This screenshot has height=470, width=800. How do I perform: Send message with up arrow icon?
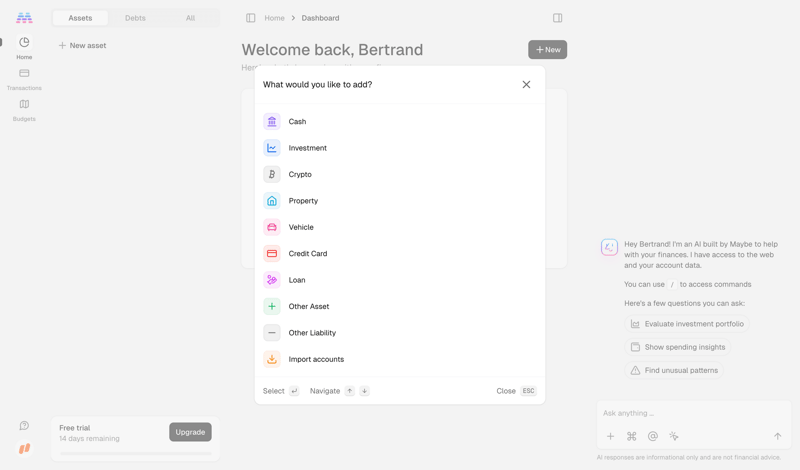[x=778, y=436]
